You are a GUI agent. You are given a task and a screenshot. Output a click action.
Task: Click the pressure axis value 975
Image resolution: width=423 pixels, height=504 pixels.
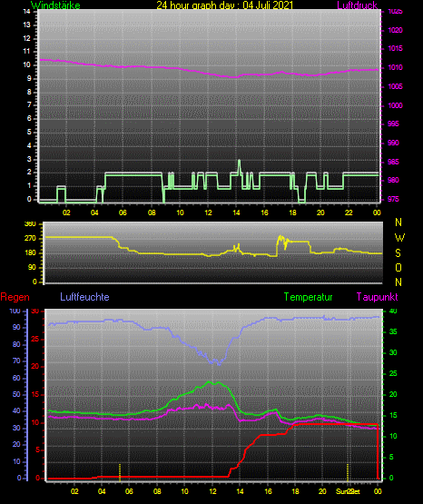(393, 199)
